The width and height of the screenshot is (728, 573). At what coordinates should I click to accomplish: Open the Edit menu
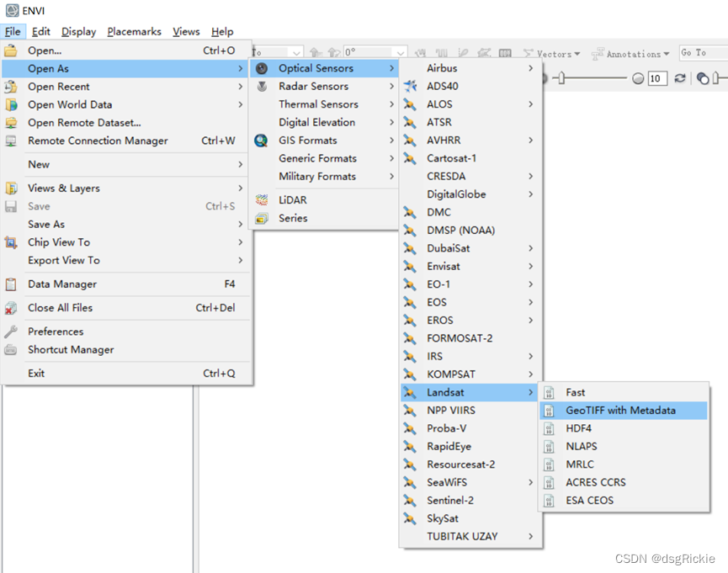(41, 32)
